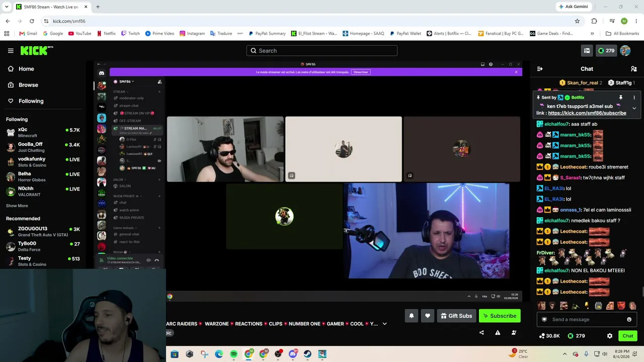This screenshot has height=362, width=644.
Task: Follow the channel with heart icon
Action: tap(428, 316)
